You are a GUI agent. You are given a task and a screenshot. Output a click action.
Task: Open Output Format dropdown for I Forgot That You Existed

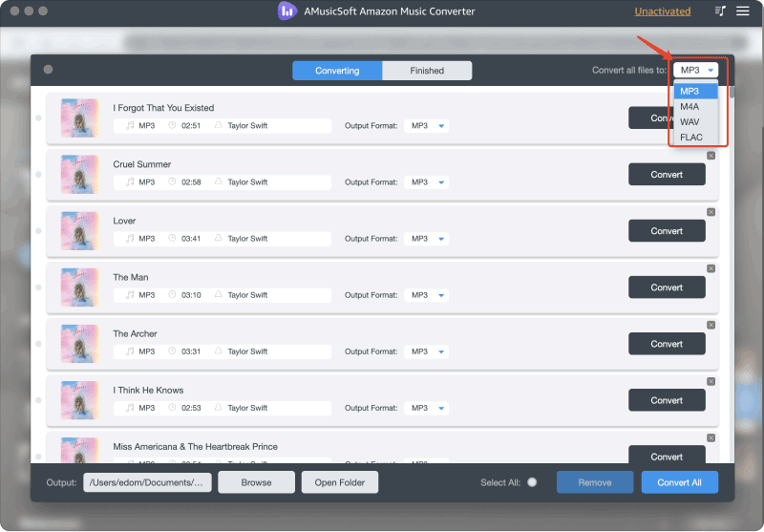(x=426, y=126)
